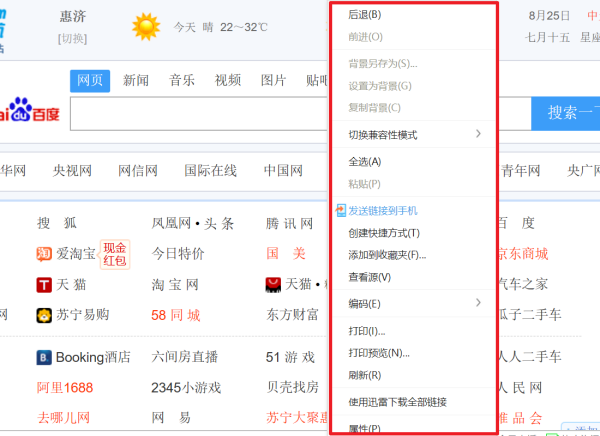This screenshot has height=436, width=600.
Task: Open 贝壳找房 link
Action: pos(293,388)
